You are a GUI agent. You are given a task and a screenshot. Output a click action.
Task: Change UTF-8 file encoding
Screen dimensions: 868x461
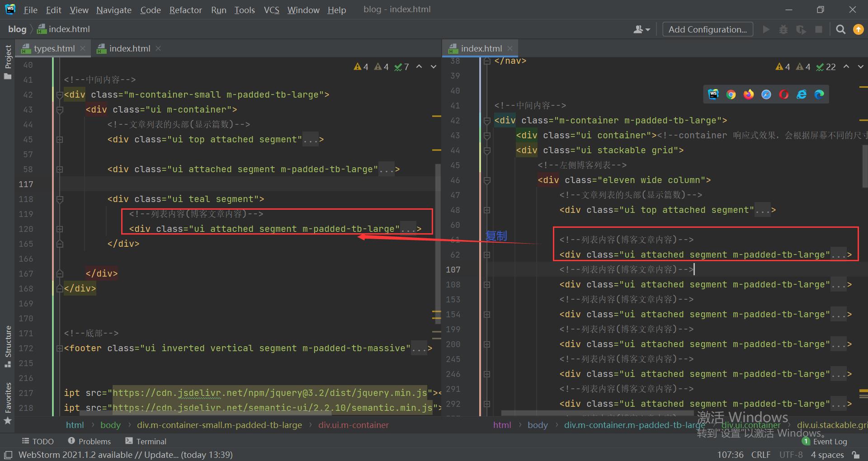[x=791, y=455]
